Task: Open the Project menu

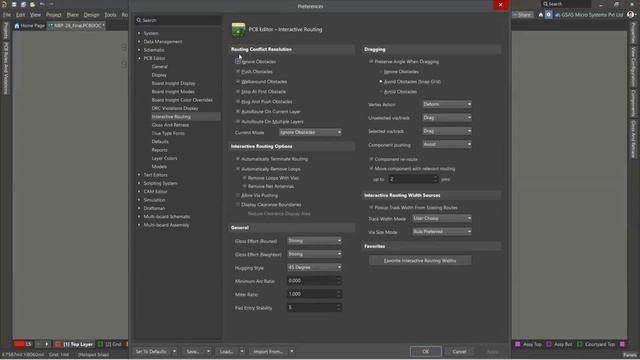Action: pos(53,15)
